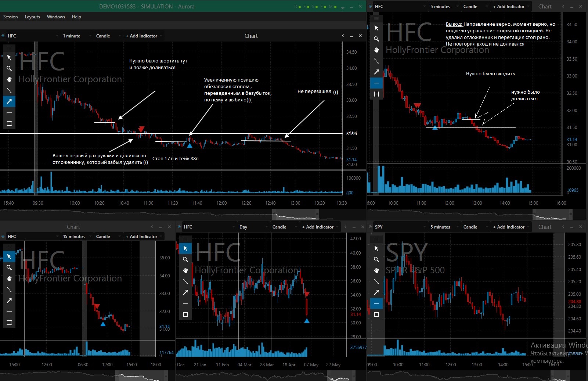Image resolution: width=588 pixels, height=381 pixels.
Task: Pick horizontal line tool in HFC 5 minutes chart
Action: pyautogui.click(x=376, y=83)
